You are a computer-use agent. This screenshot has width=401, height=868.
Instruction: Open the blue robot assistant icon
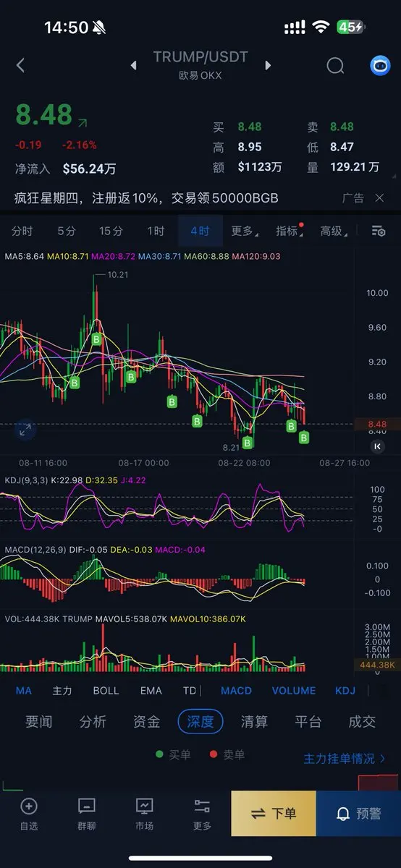(380, 66)
